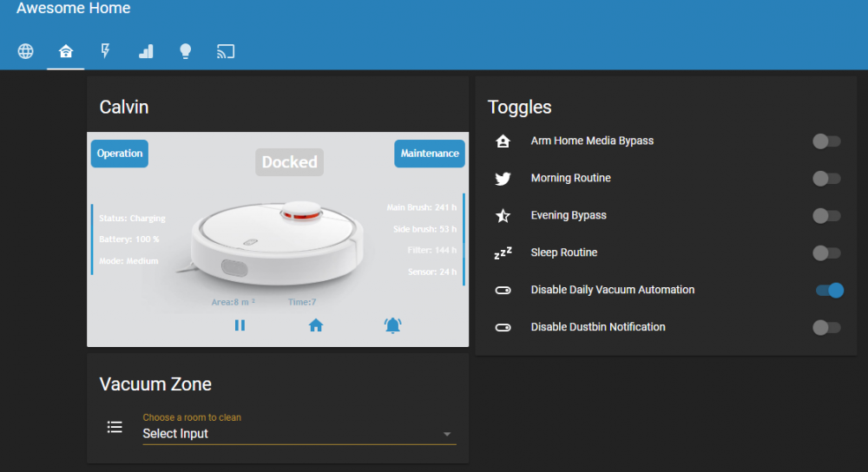868x472 pixels.
Task: Click the Disable Daily Vacuum Automation icon
Action: click(x=503, y=290)
